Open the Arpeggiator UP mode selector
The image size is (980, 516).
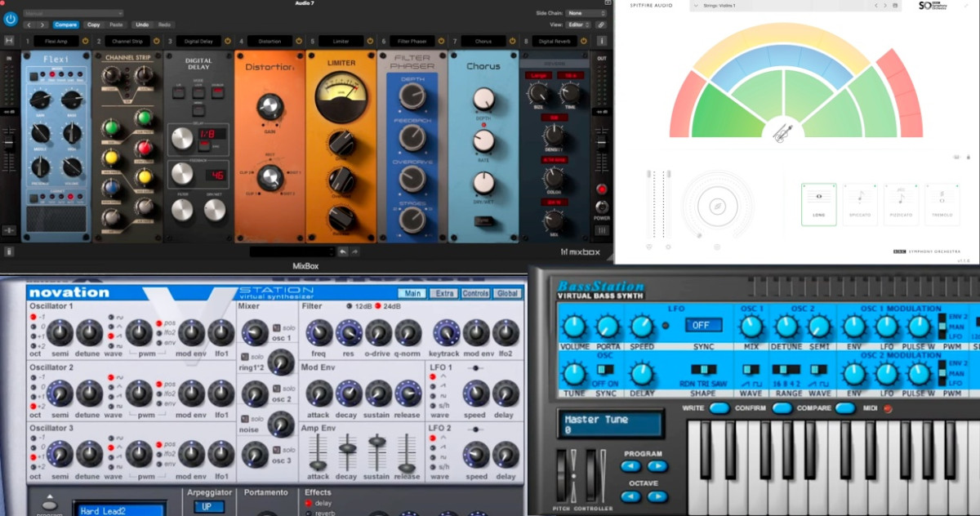click(x=209, y=507)
